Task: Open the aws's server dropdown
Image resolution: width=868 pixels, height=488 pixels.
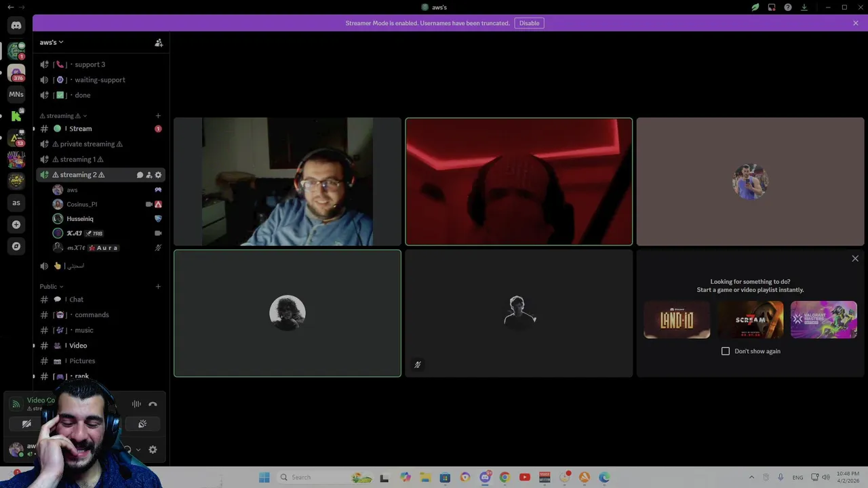Action: pyautogui.click(x=52, y=43)
